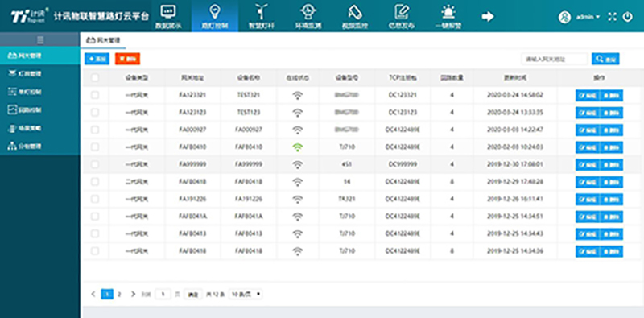The image size is (644, 318).
Task: Check the checkbox for row FA123321
Action: 95,95
